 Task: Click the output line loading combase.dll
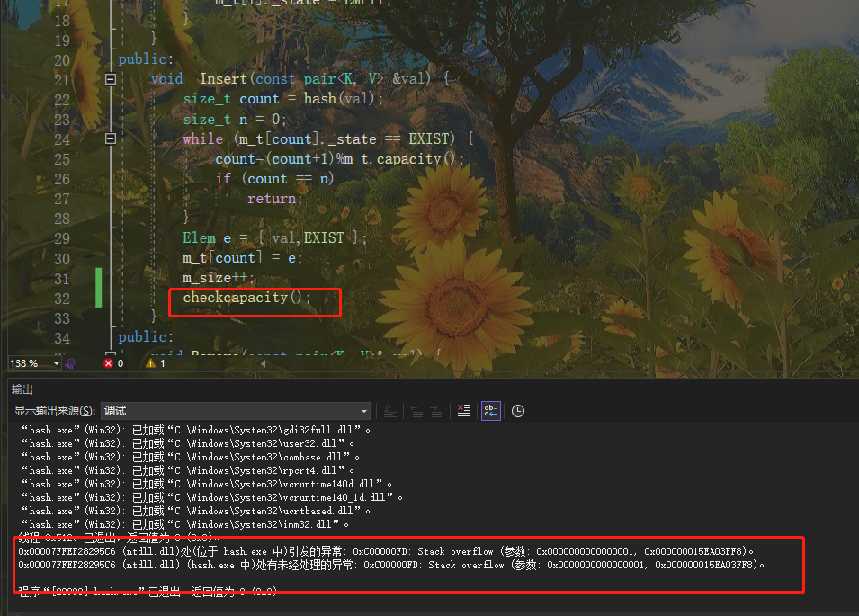190,457
